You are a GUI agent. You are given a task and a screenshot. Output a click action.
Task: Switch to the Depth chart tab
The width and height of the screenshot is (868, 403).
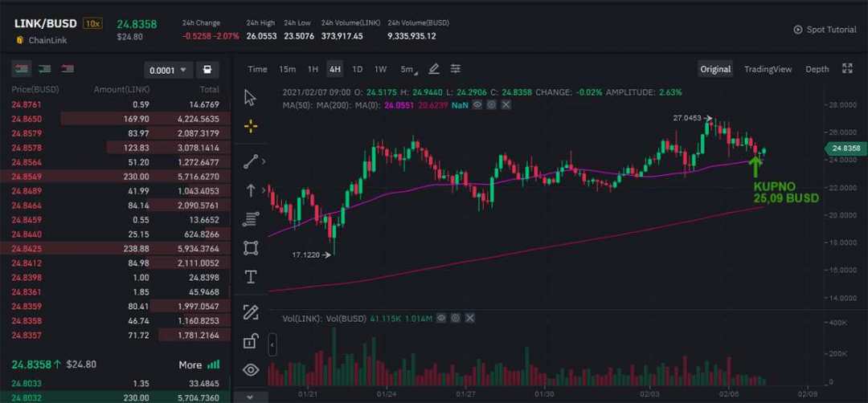click(817, 69)
